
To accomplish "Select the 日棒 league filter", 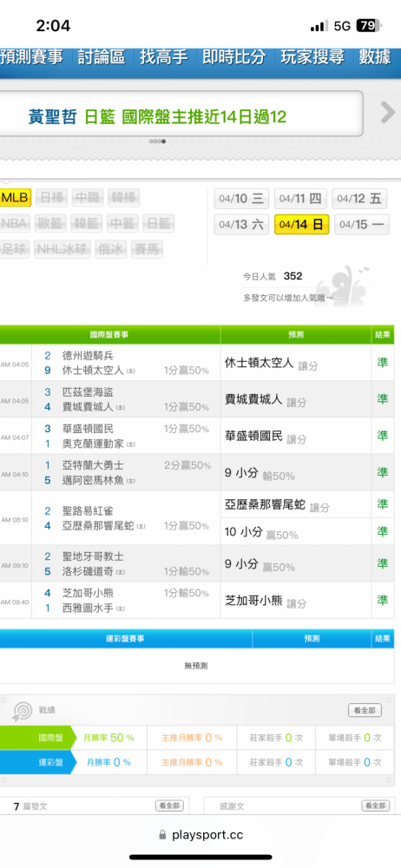I will [x=52, y=198].
